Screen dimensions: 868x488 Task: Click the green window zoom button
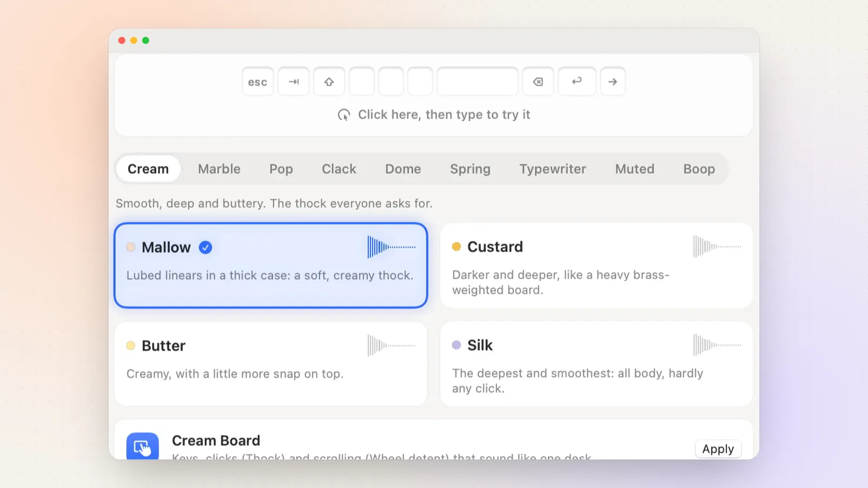pyautogui.click(x=145, y=40)
